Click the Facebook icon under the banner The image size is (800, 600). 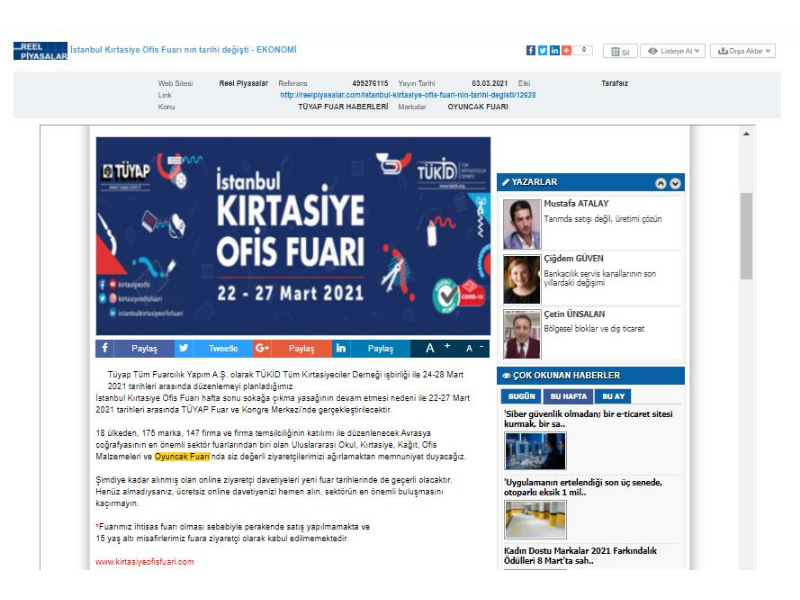pyautogui.click(x=105, y=348)
